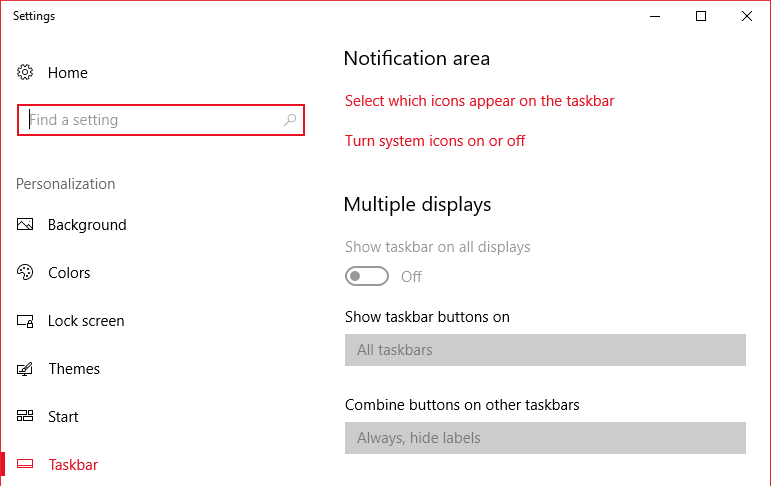Screen dimensions: 771x486
Task: Click the Start tiles icon
Action: coord(25,416)
